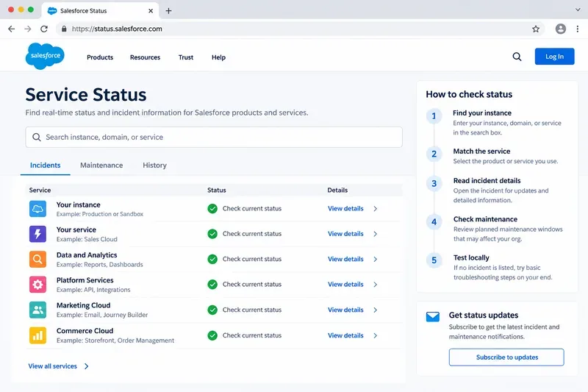This screenshot has width=588, height=392.
Task: Click the Read incident details step heading
Action: point(487,181)
